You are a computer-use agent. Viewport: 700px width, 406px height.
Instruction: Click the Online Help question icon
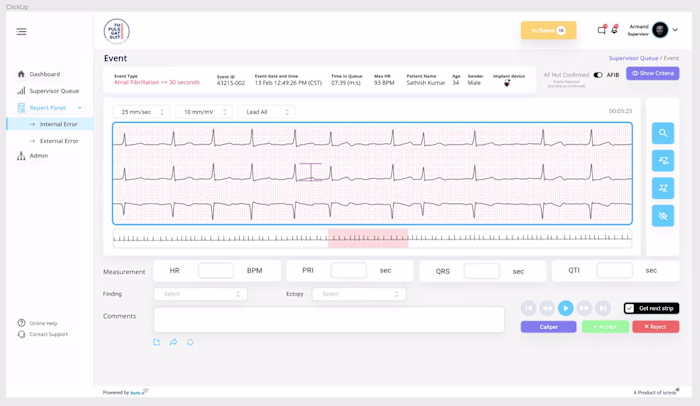pos(21,322)
